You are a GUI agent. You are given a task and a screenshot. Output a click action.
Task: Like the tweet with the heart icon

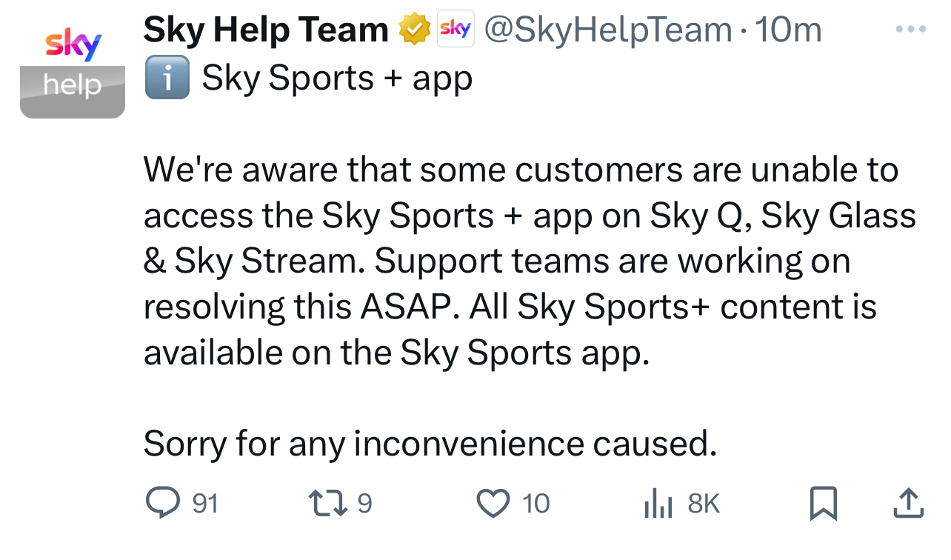click(x=493, y=504)
